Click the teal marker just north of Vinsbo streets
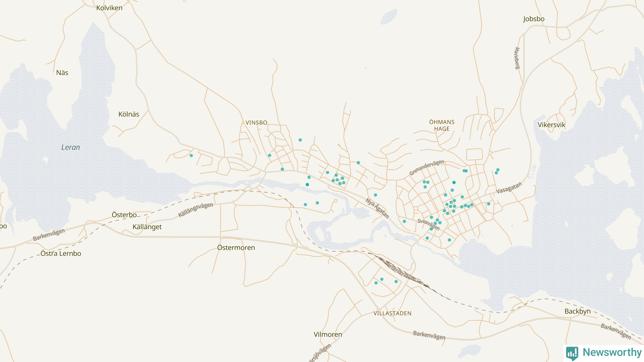 coord(300,140)
